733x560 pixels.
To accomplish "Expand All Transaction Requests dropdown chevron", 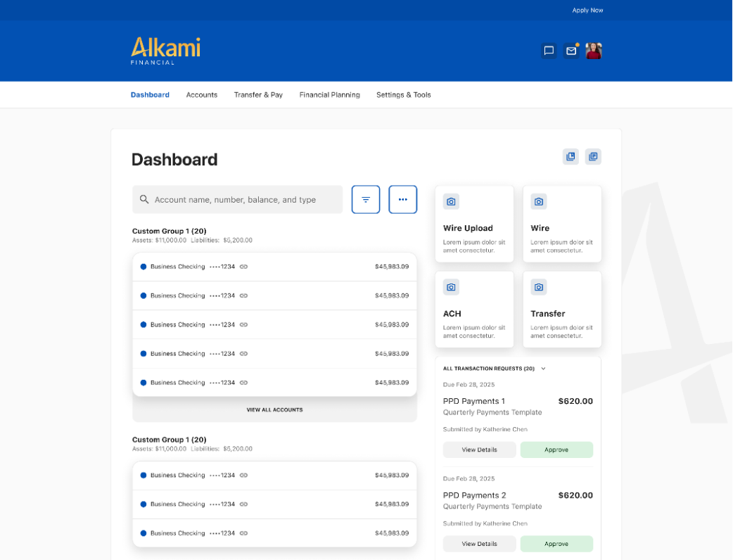I will (543, 369).
